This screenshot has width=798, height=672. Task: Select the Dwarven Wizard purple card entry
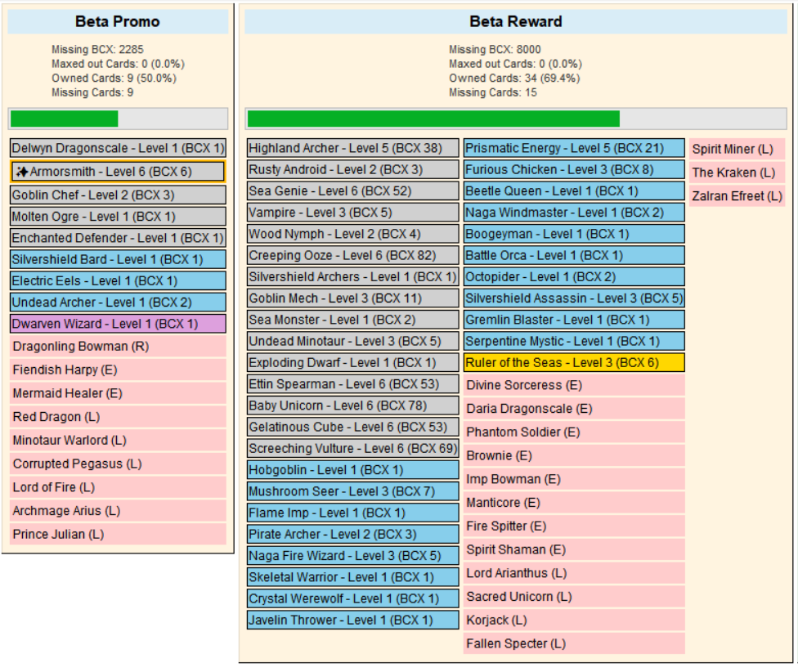tap(118, 324)
